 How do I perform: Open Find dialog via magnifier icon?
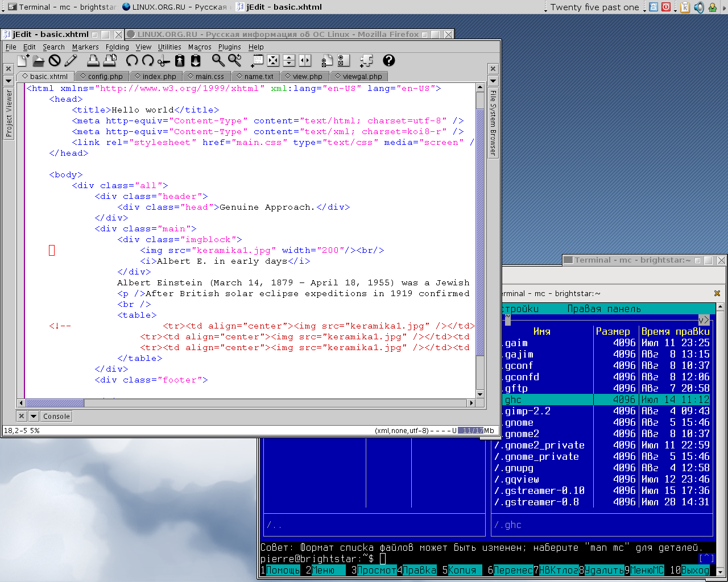point(218,60)
